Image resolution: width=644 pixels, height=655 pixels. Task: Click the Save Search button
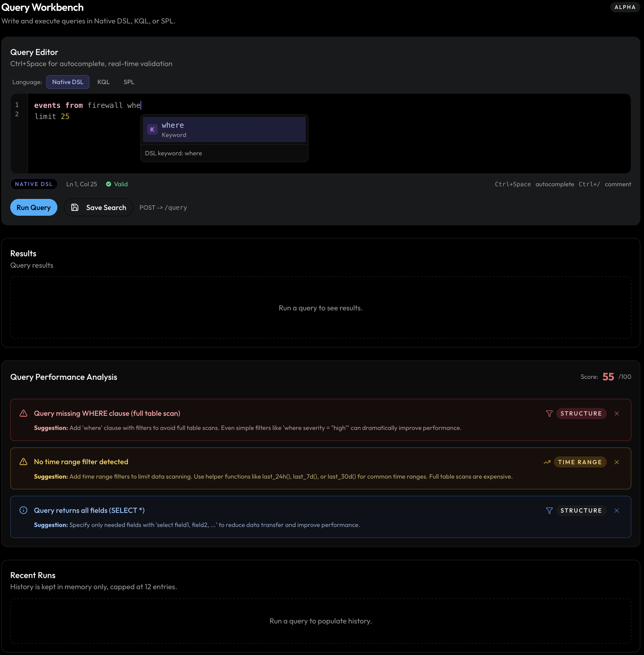[98, 207]
